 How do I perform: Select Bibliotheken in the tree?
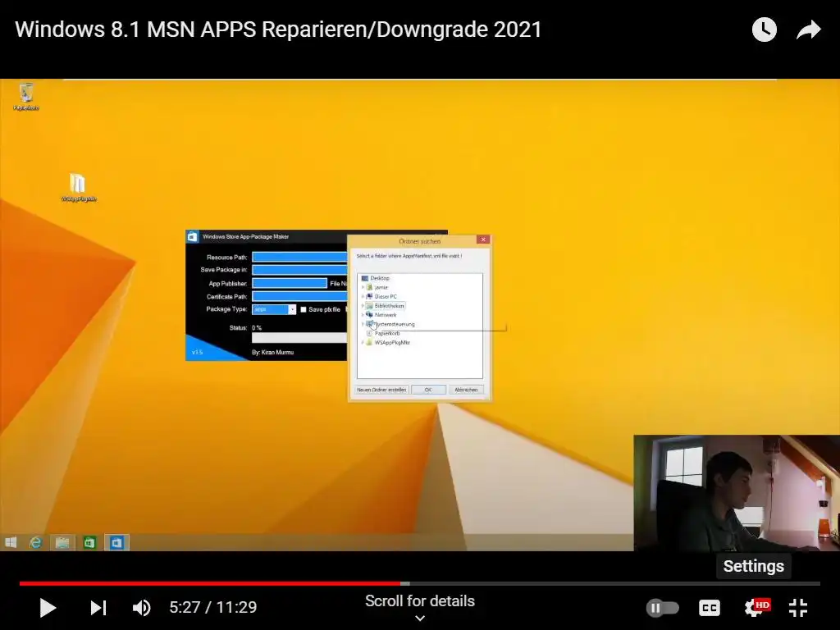point(389,305)
